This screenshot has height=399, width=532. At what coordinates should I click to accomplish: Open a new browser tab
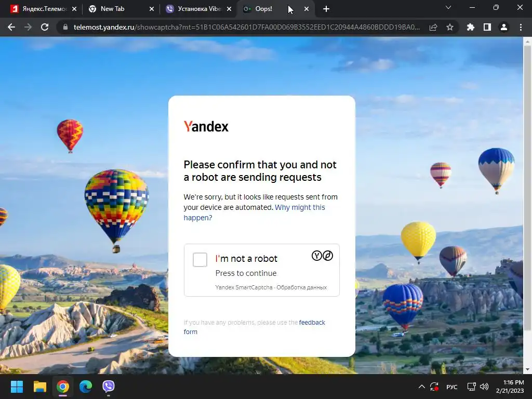pyautogui.click(x=326, y=9)
